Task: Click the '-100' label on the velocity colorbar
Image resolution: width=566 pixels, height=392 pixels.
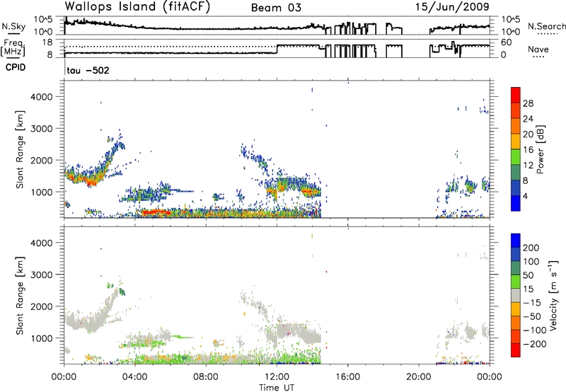Action: [534, 330]
